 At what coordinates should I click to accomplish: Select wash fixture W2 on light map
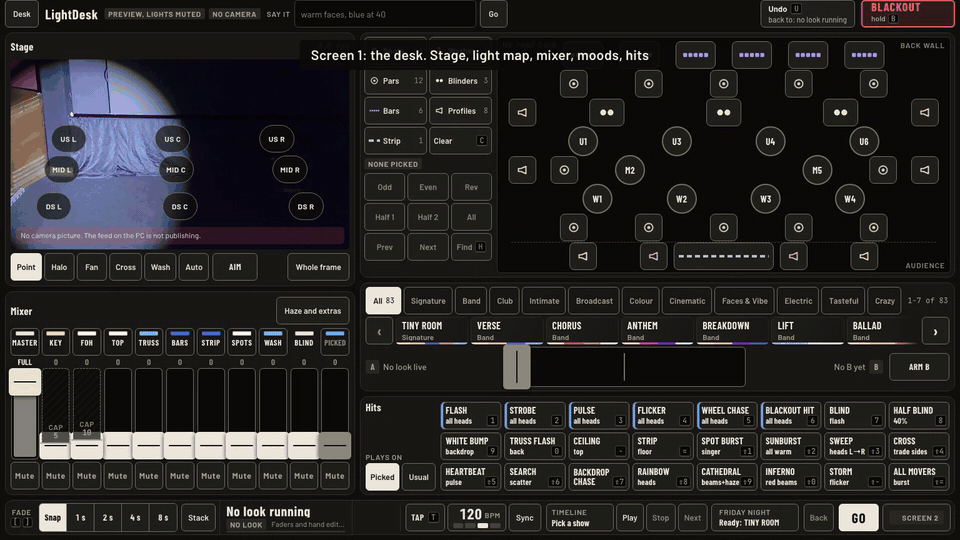point(681,199)
